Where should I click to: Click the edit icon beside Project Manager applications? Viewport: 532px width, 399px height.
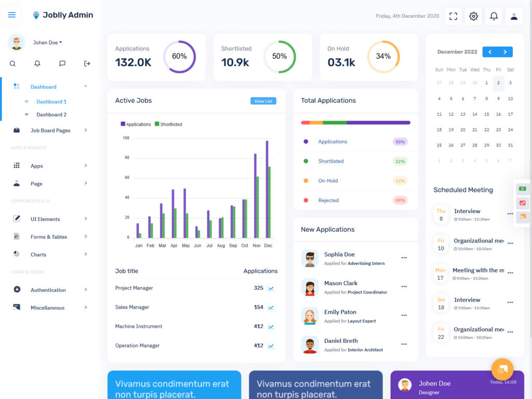(x=271, y=288)
